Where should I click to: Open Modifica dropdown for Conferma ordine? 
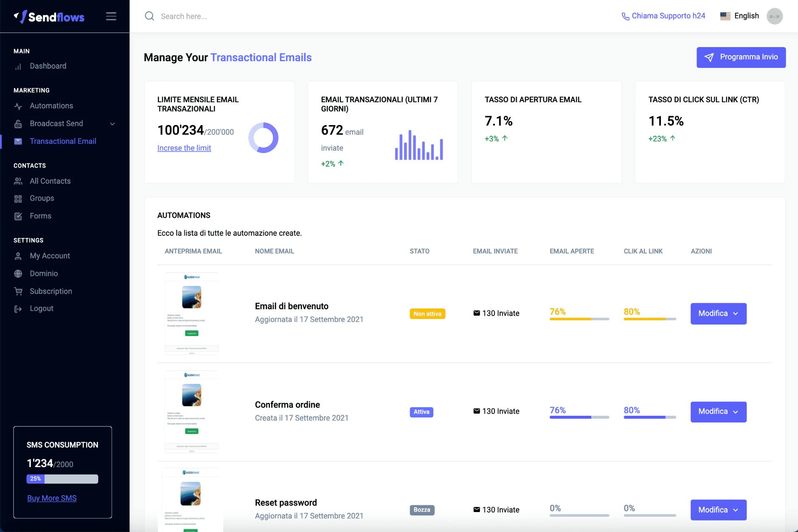[718, 412]
